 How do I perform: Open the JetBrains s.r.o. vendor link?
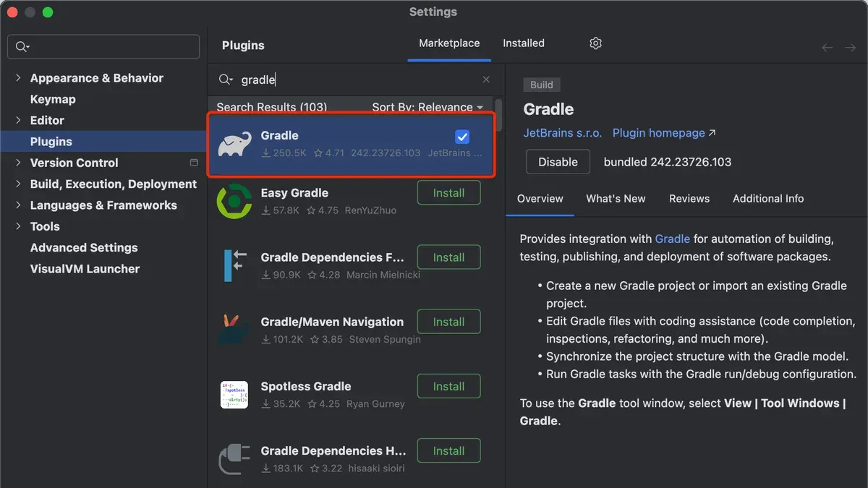click(x=563, y=133)
